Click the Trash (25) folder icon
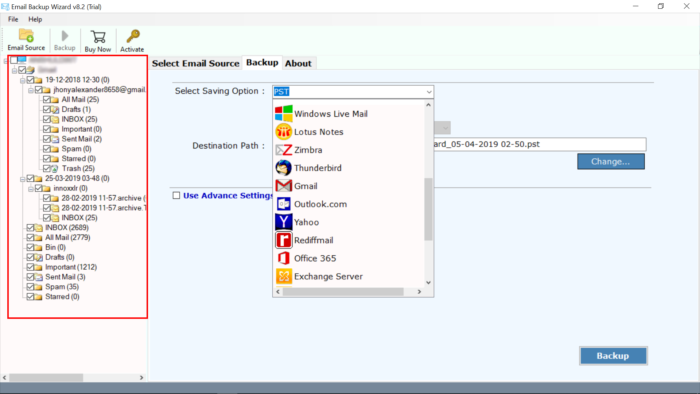Image resolution: width=700 pixels, height=394 pixels. (x=54, y=169)
